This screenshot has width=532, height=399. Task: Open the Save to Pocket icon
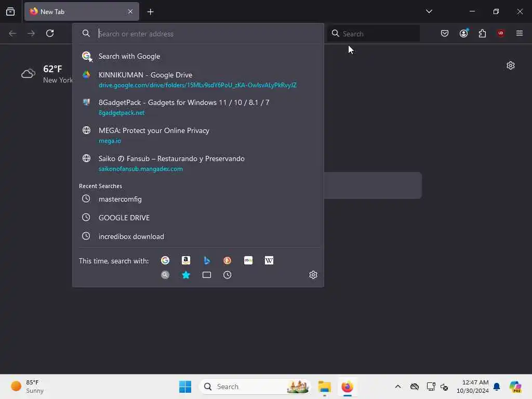(445, 33)
